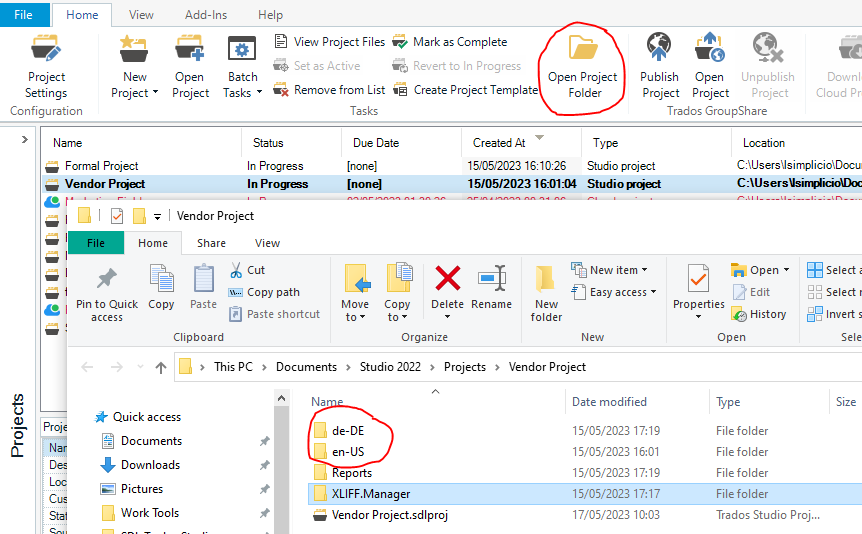Viewport: 862px width, 534px height.
Task: Click Copy path in Explorer ribbon
Action: click(x=264, y=292)
